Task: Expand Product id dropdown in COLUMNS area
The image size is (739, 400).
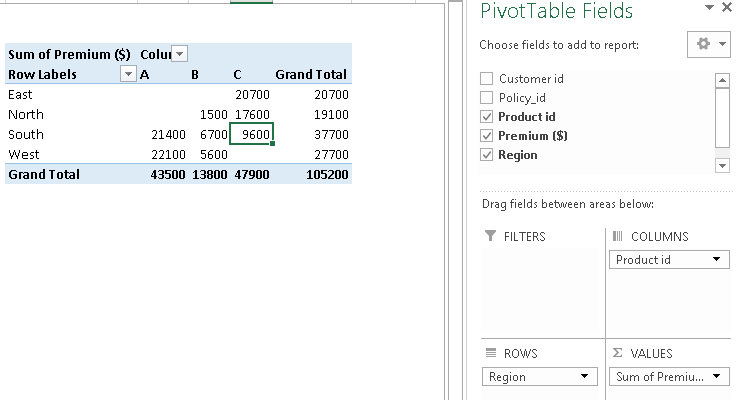Action: 716,260
